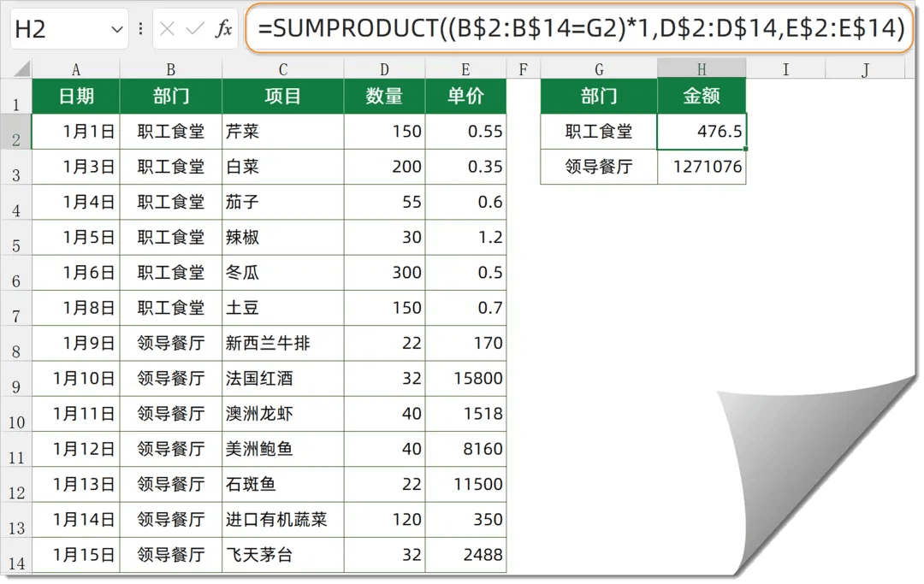The width and height of the screenshot is (924, 584).
Task: Select column C header
Action: pos(283,69)
